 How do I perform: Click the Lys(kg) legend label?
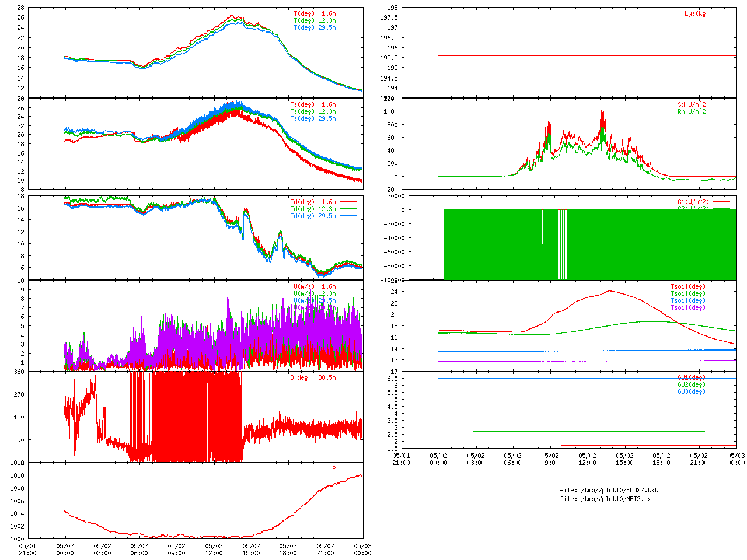point(697,13)
